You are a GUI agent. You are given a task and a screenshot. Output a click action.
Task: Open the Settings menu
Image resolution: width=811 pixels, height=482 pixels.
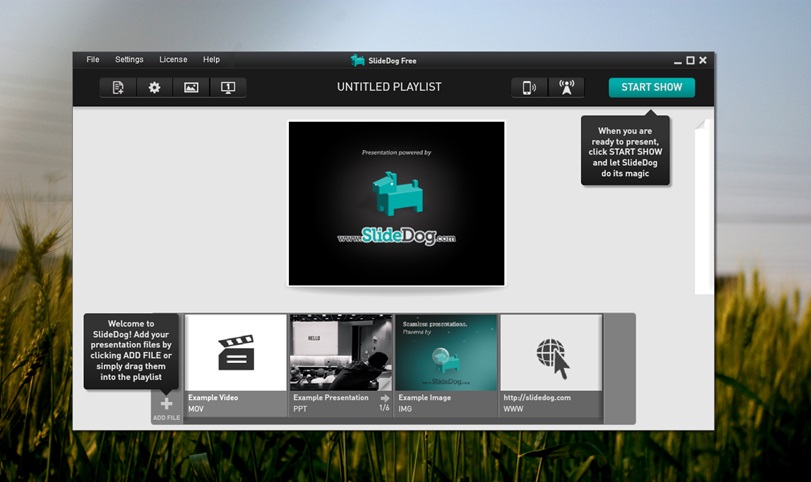129,59
